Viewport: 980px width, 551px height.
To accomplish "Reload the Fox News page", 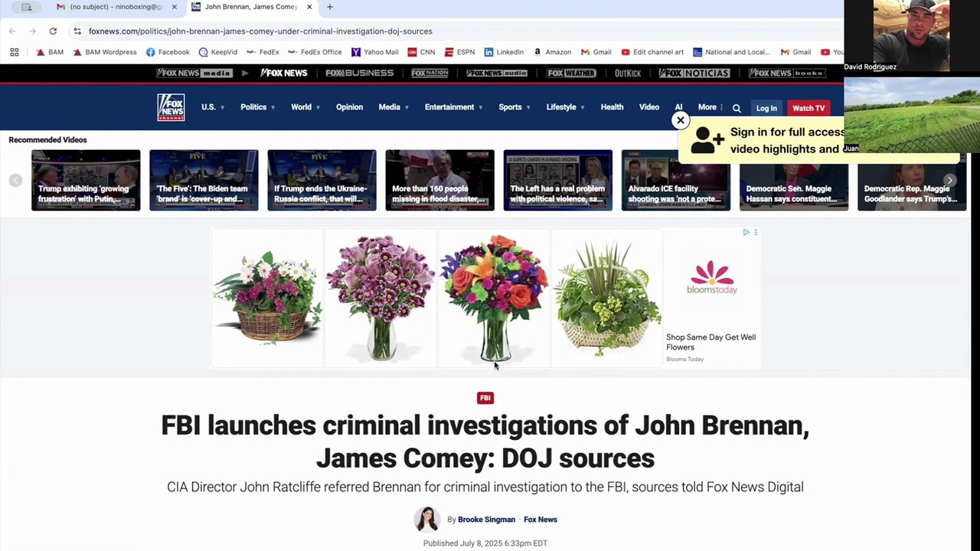I will (x=53, y=31).
